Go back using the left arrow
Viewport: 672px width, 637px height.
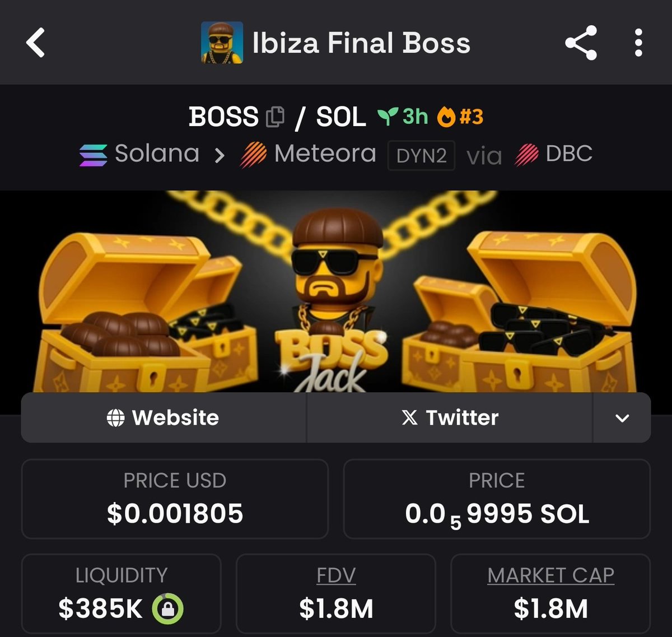point(35,43)
